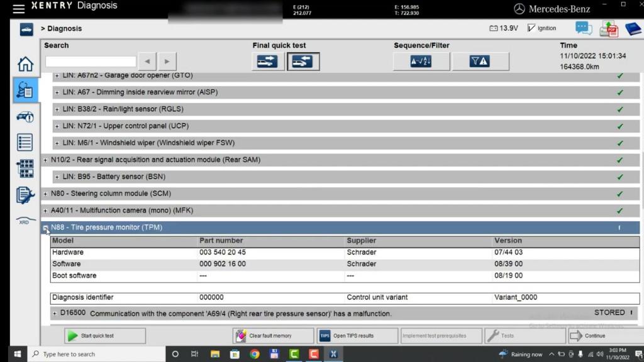Image resolution: width=644 pixels, height=362 pixels.
Task: Open the control unit grid sidebar icon
Action: pos(25,168)
